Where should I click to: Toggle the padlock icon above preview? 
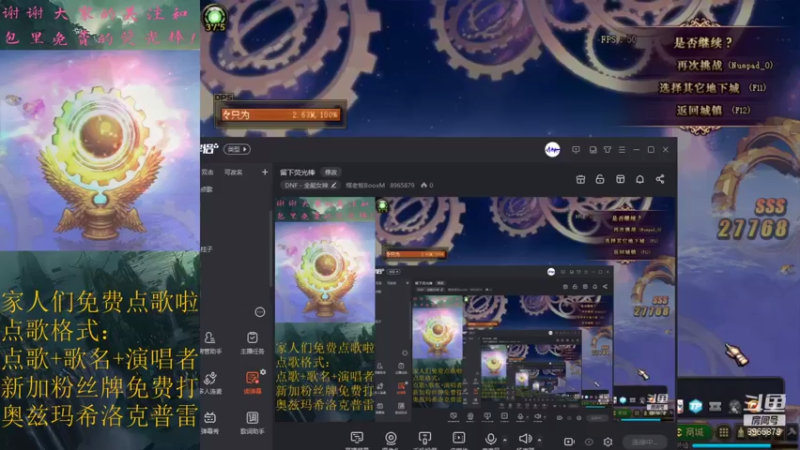(600, 179)
